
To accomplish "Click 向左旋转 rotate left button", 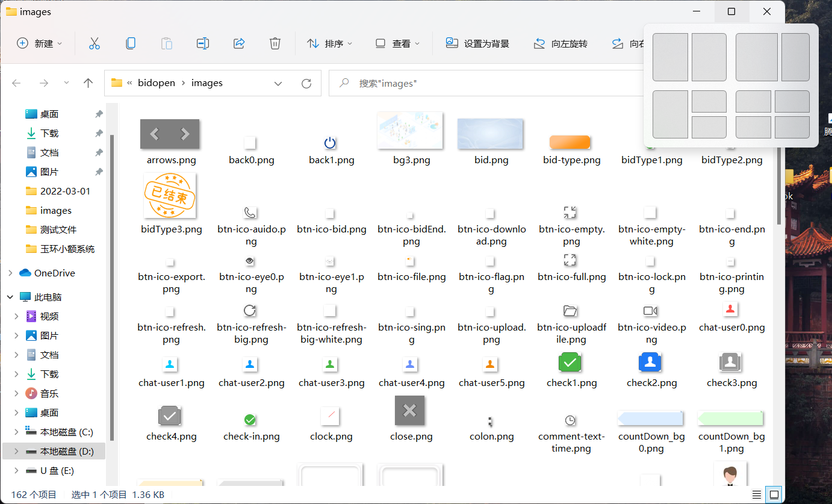I will pyautogui.click(x=560, y=43).
